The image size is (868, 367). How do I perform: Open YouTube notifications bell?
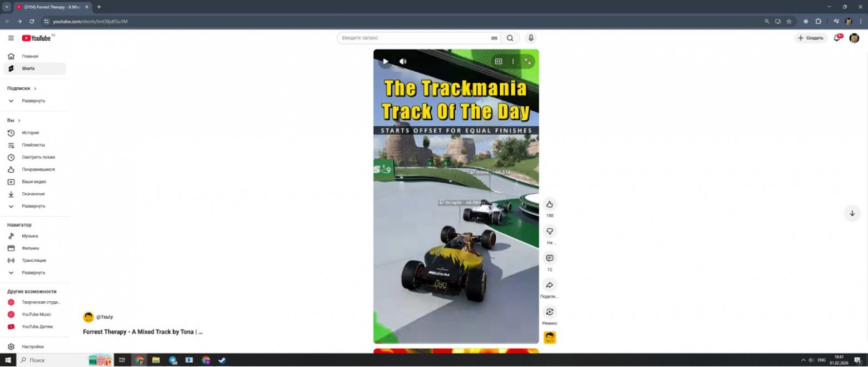point(837,38)
